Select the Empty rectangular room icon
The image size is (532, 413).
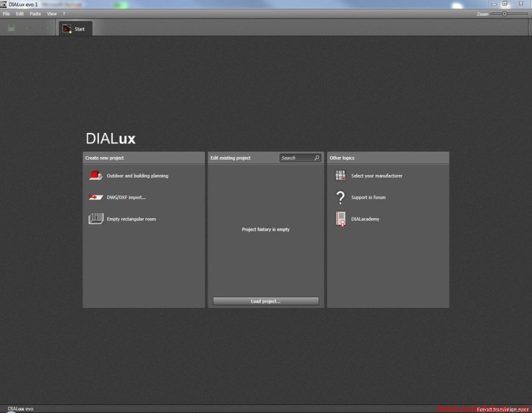click(96, 219)
